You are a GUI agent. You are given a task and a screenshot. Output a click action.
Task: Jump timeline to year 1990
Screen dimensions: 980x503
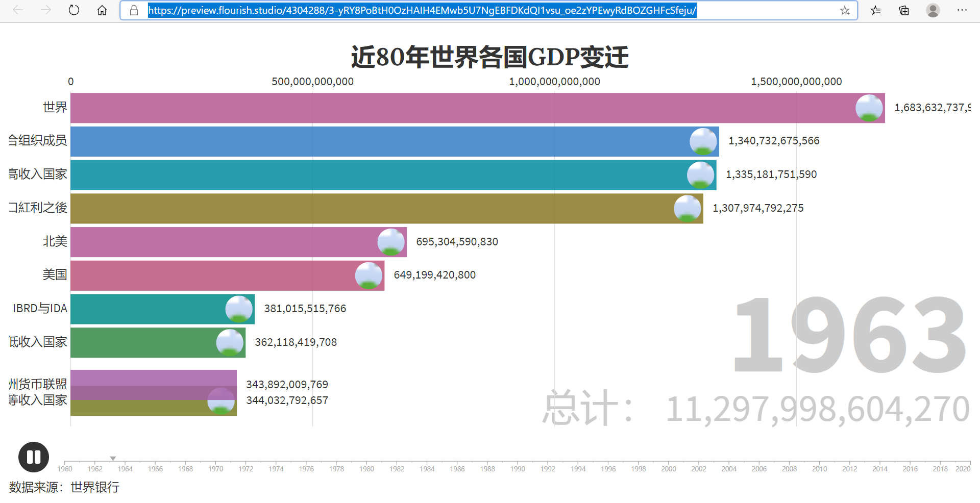pyautogui.click(x=518, y=469)
